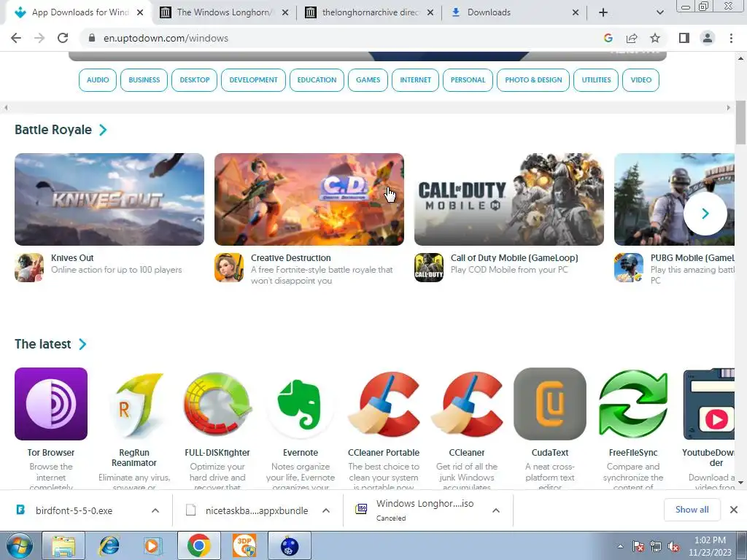747x560 pixels.
Task: Open the Call of Duty Mobile banner
Action: click(509, 200)
